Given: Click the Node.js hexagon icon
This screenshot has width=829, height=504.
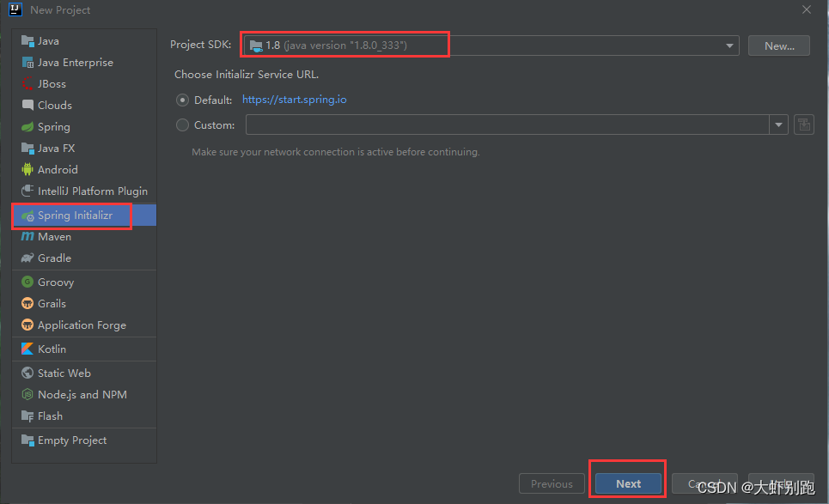Looking at the screenshot, I should 27,394.
